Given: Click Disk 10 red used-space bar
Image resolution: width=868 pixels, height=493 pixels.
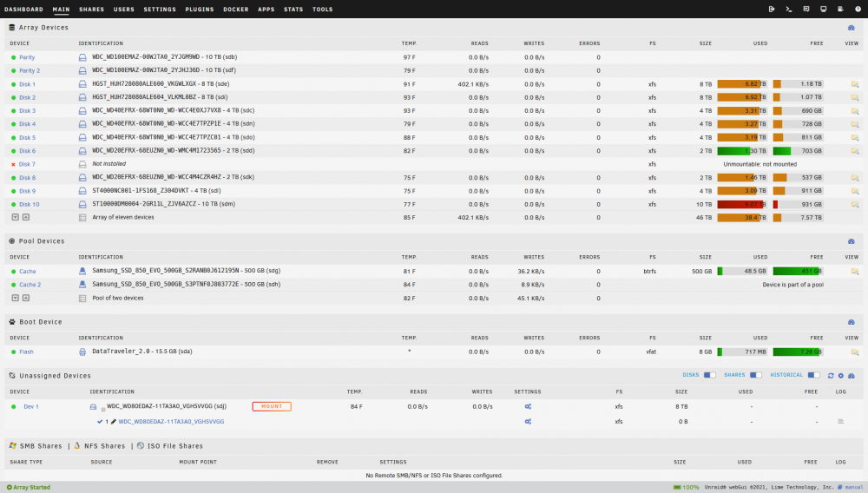Looking at the screenshot, I should point(742,204).
